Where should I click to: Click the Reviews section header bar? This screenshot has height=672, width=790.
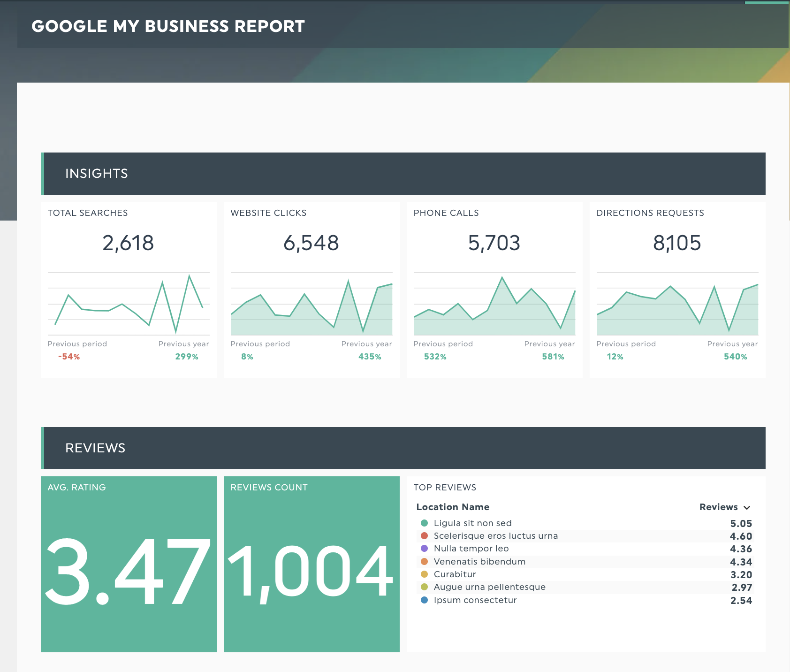pos(403,448)
